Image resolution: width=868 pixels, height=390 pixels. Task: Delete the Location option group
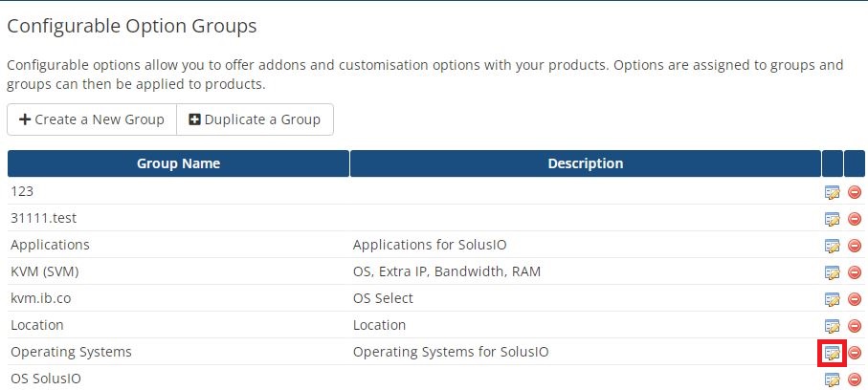point(855,326)
